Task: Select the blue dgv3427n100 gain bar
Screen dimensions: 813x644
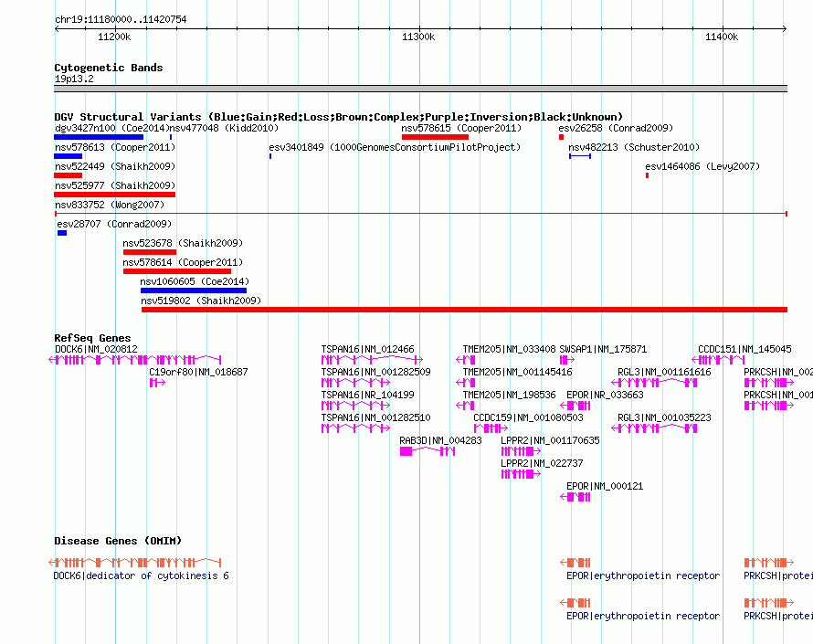Action: (99, 137)
